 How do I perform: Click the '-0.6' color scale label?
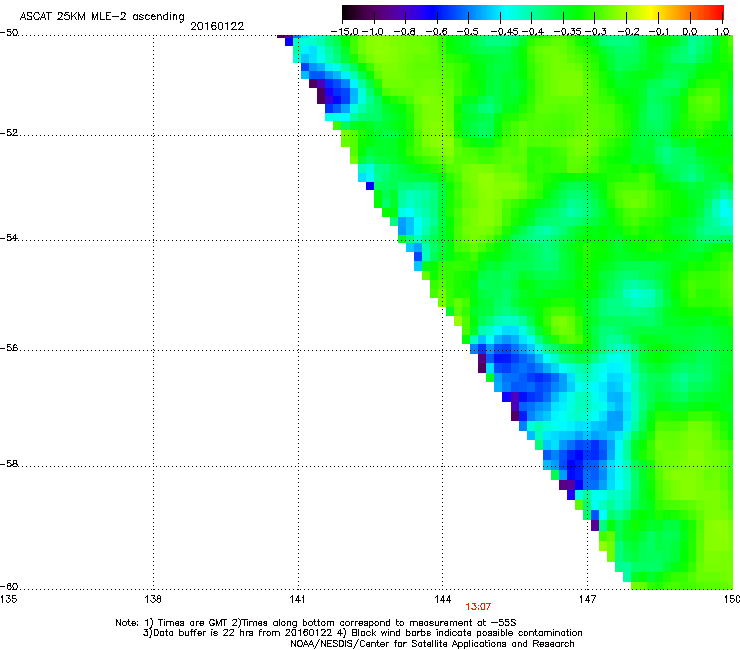click(437, 32)
